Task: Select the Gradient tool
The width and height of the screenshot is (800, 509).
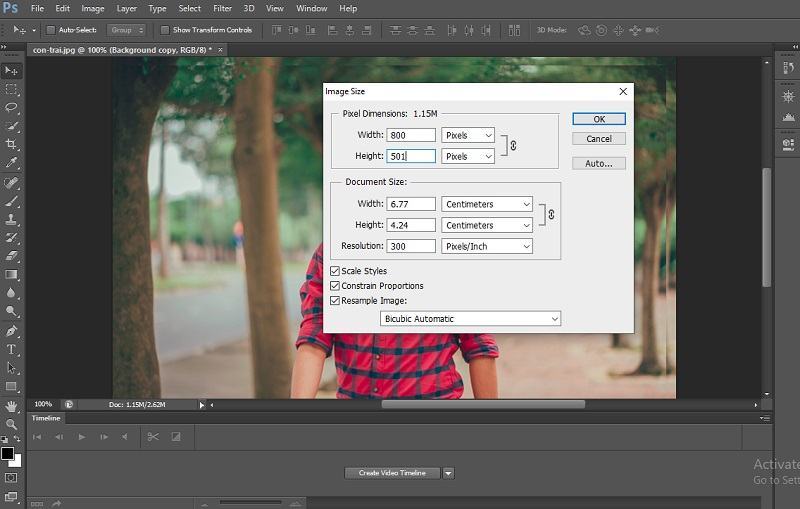Action: 11,274
